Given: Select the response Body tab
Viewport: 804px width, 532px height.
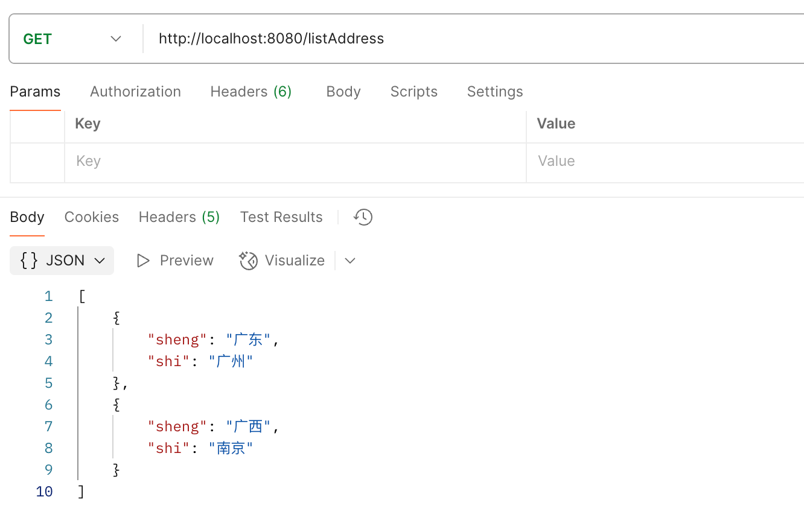Looking at the screenshot, I should [x=27, y=217].
